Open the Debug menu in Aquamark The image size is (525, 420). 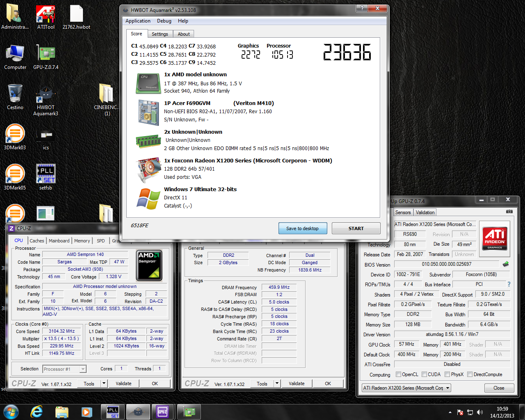[164, 21]
